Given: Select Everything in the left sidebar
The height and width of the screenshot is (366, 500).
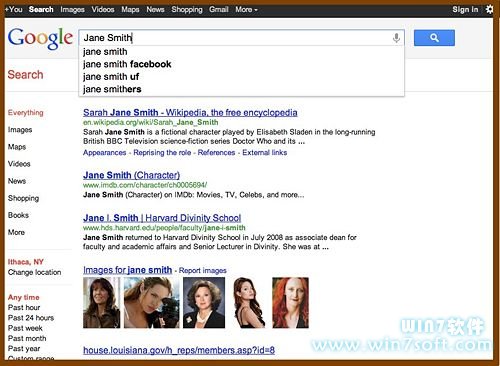Looking at the screenshot, I should (26, 113).
